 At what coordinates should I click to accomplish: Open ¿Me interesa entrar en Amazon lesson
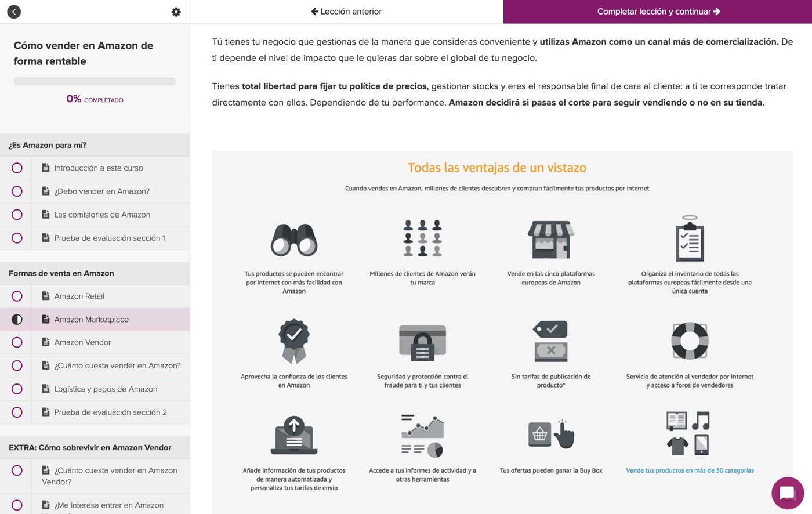click(109, 505)
